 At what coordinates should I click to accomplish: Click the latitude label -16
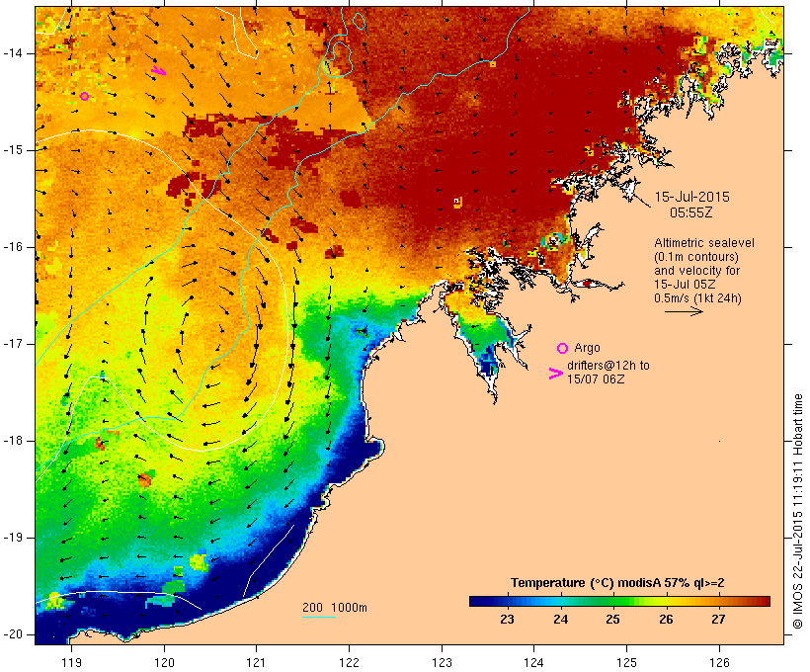point(13,247)
